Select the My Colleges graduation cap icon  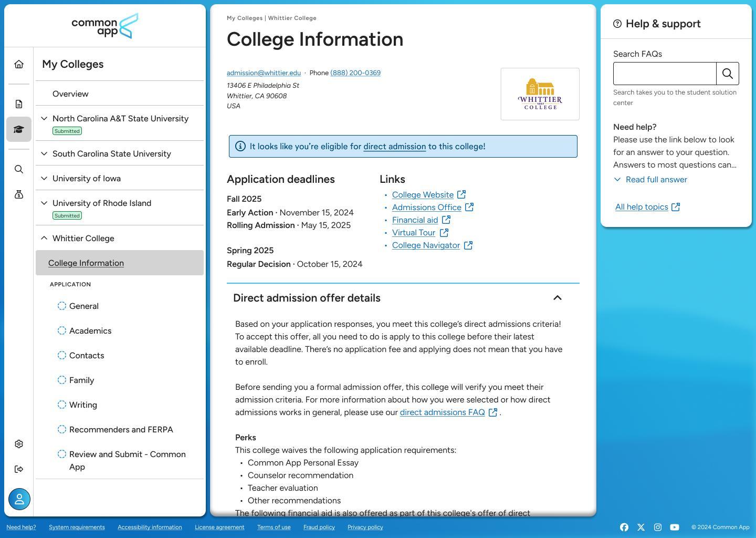[x=19, y=129]
